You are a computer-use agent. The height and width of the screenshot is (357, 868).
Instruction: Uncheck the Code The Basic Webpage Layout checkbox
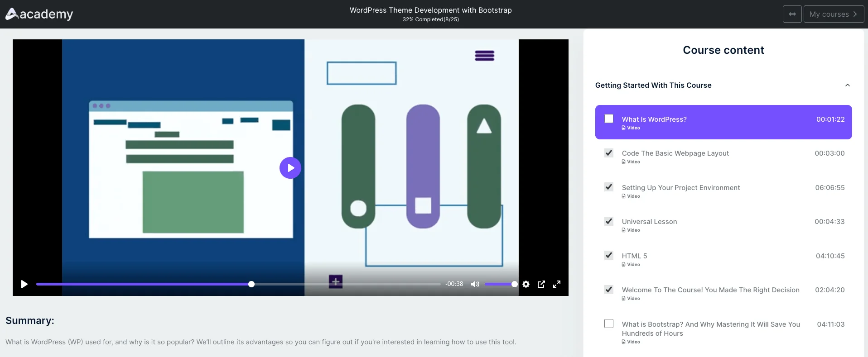[609, 153]
